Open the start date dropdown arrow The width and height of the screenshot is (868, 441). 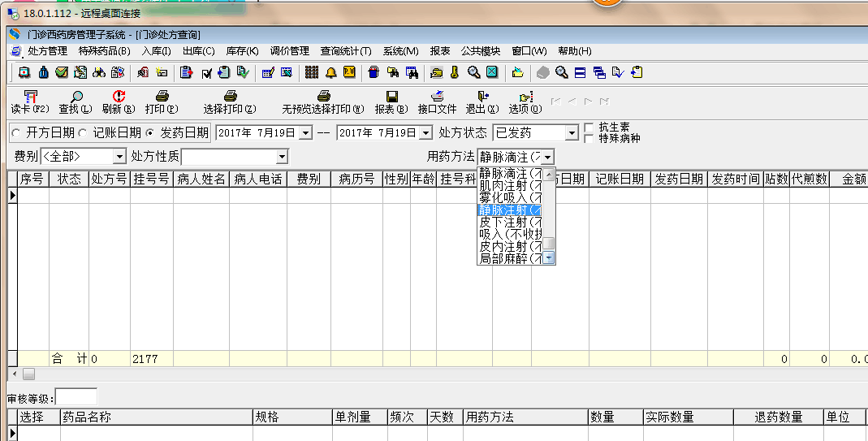(x=305, y=133)
